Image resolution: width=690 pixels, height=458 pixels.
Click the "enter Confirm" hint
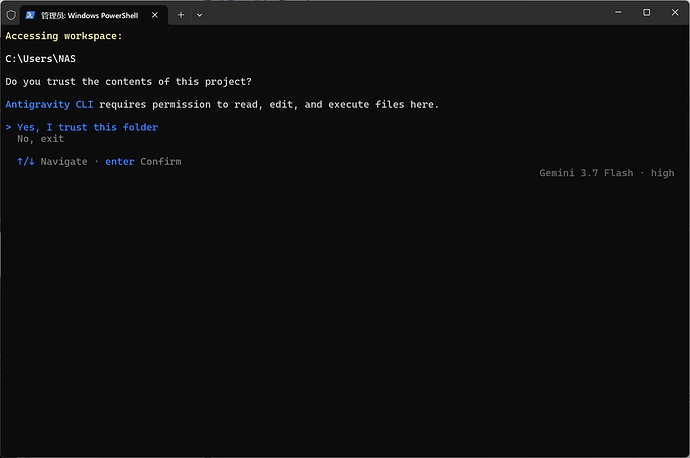143,161
